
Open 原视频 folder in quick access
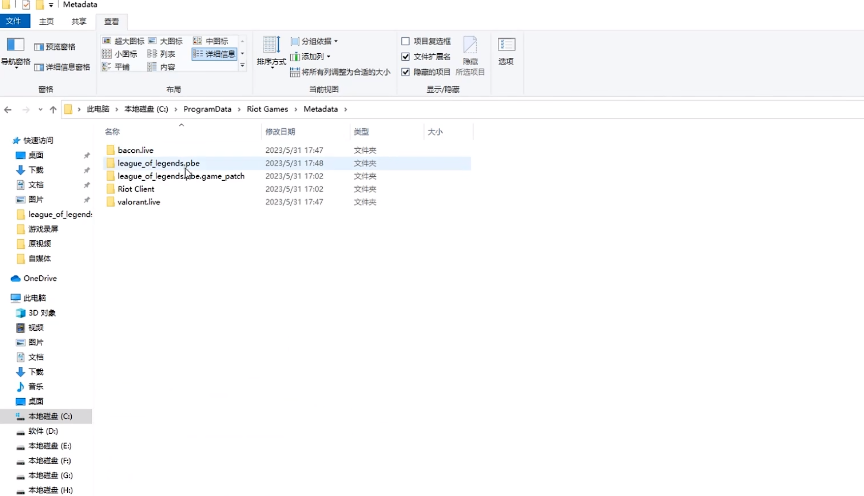[x=34, y=244]
